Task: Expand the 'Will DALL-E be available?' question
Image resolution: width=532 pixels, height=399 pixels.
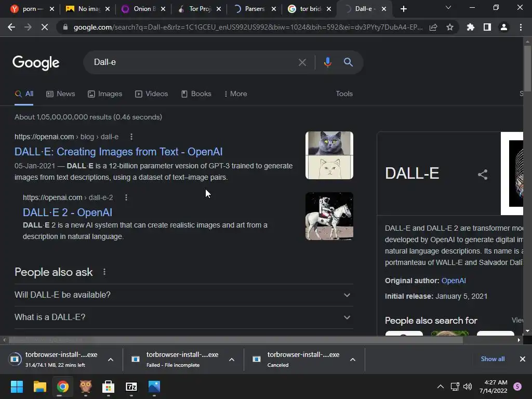Action: 183,295
